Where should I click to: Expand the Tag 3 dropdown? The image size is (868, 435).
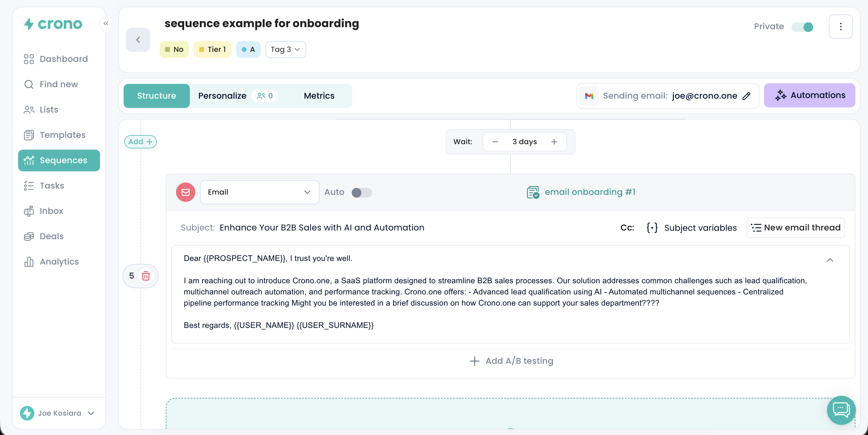pyautogui.click(x=285, y=49)
